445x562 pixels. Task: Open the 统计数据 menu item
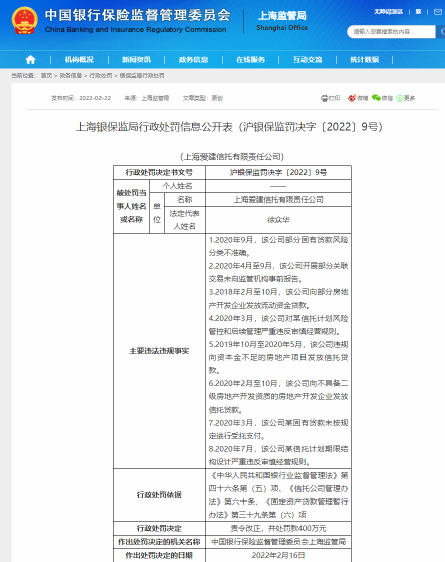pyautogui.click(x=365, y=59)
